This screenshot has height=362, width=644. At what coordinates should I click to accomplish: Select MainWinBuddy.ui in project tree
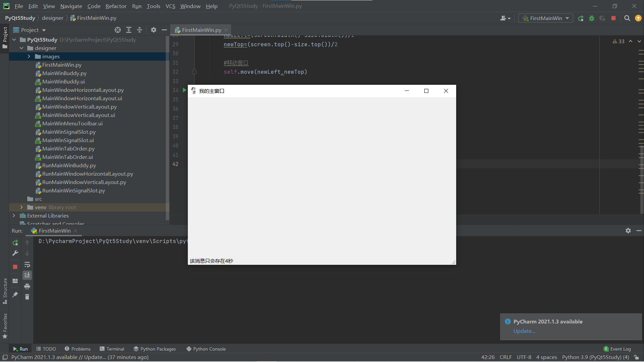click(x=63, y=81)
